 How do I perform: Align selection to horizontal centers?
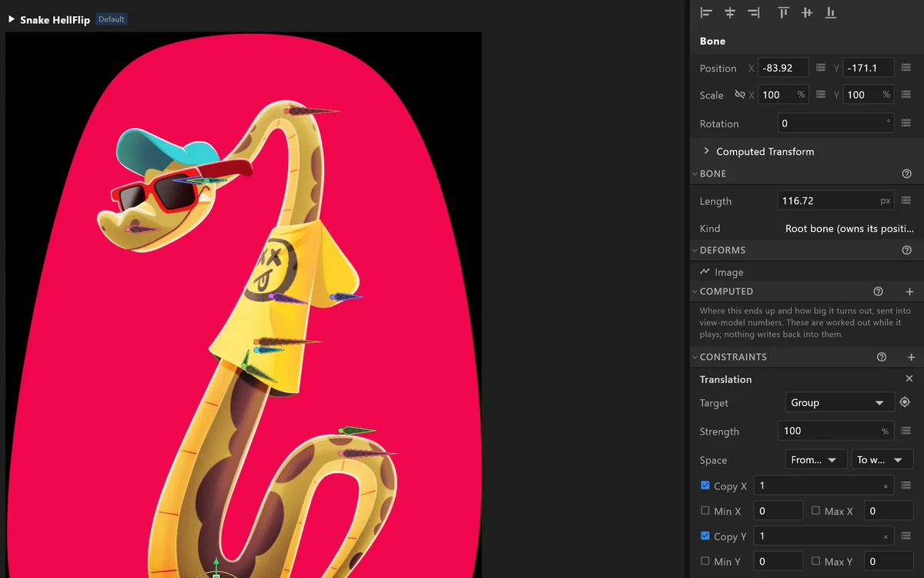click(730, 12)
